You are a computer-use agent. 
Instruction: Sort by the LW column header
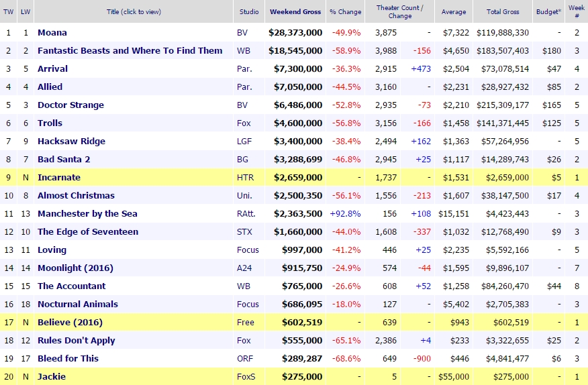26,11
